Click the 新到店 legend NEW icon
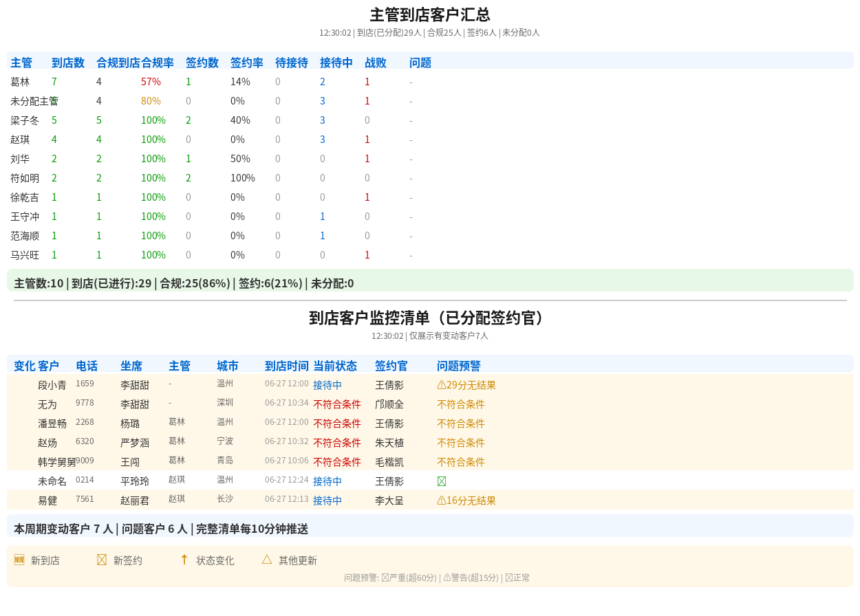This screenshot has width=860, height=616. [x=19, y=560]
